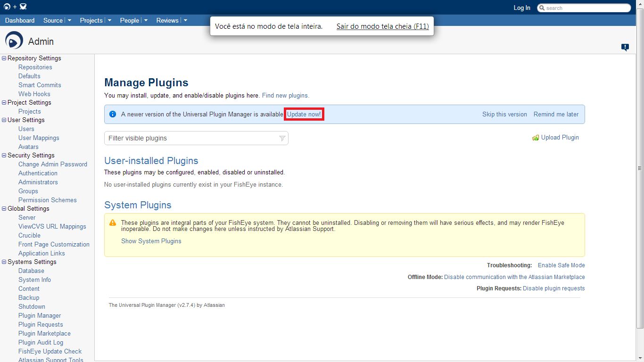Open Users in sidebar
Viewport: 644px width, 362px height.
(x=26, y=129)
